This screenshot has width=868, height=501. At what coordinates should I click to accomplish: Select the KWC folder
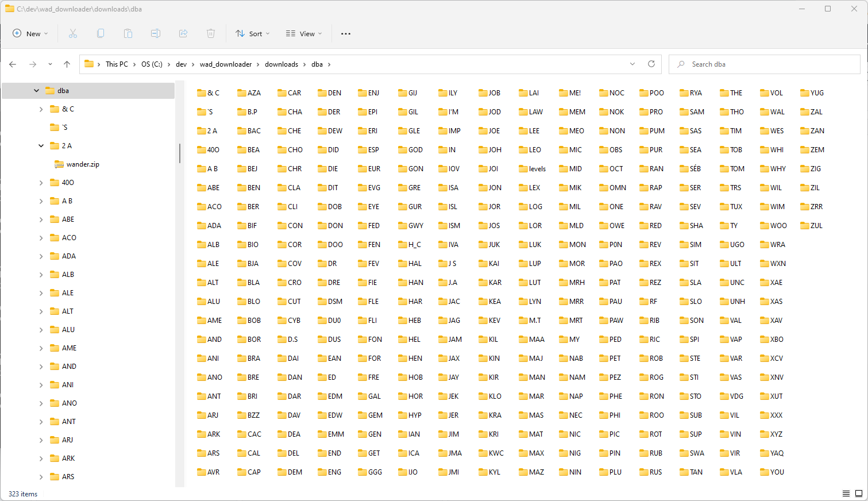click(x=491, y=453)
